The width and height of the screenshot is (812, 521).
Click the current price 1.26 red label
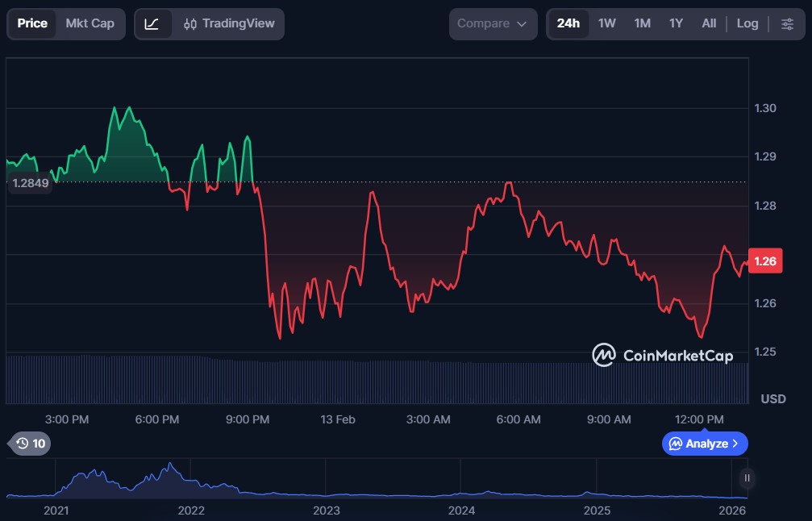[x=764, y=261]
